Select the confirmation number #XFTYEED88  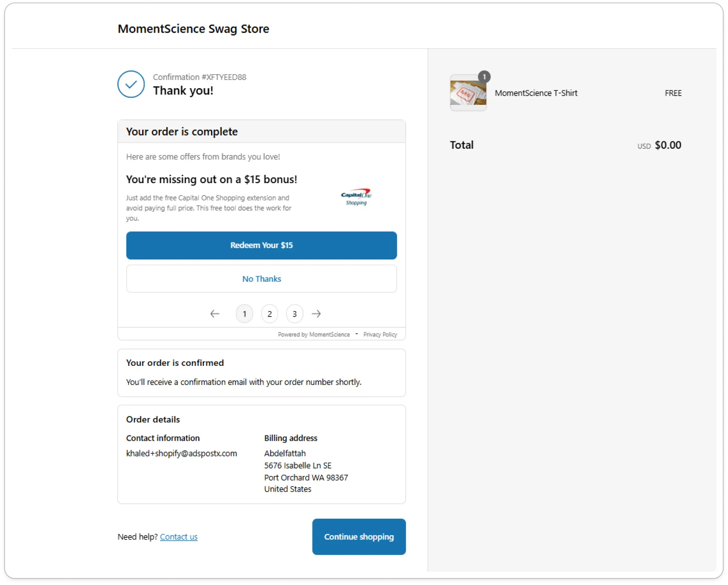click(224, 77)
